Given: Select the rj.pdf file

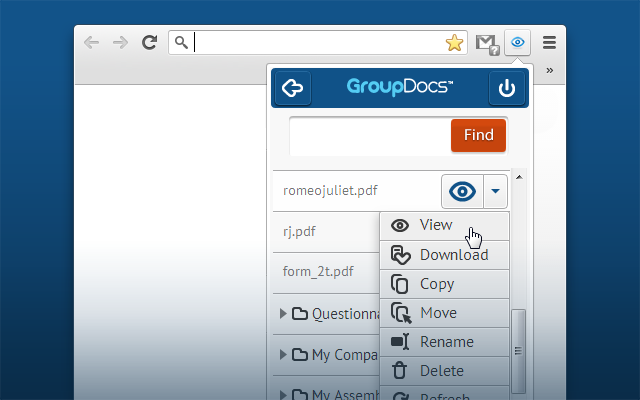Looking at the screenshot, I should 299,231.
